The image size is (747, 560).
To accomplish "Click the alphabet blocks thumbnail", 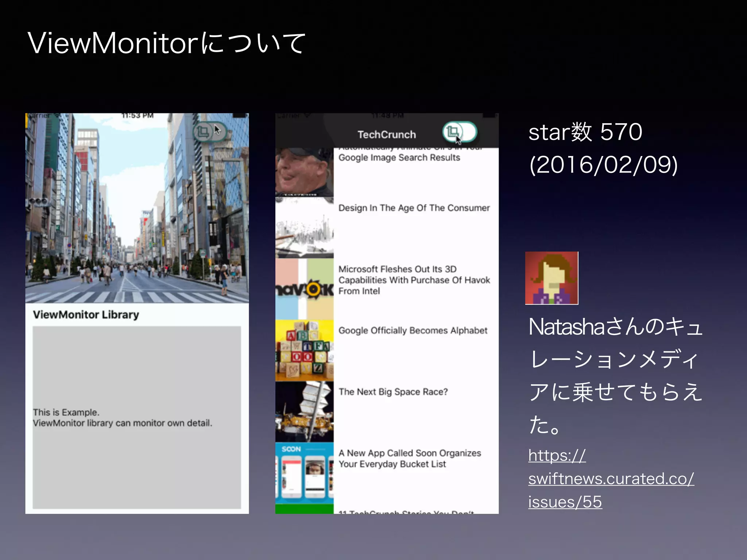I will click(x=304, y=350).
